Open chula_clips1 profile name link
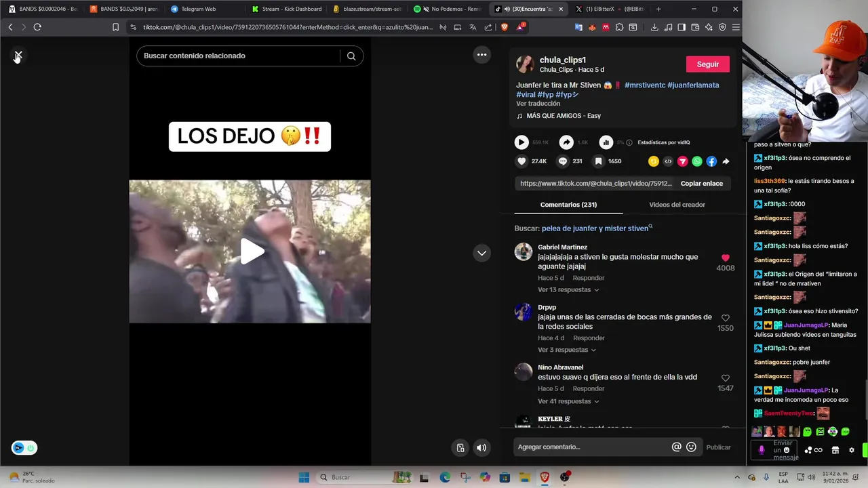The height and width of the screenshot is (488, 868). [x=563, y=60]
